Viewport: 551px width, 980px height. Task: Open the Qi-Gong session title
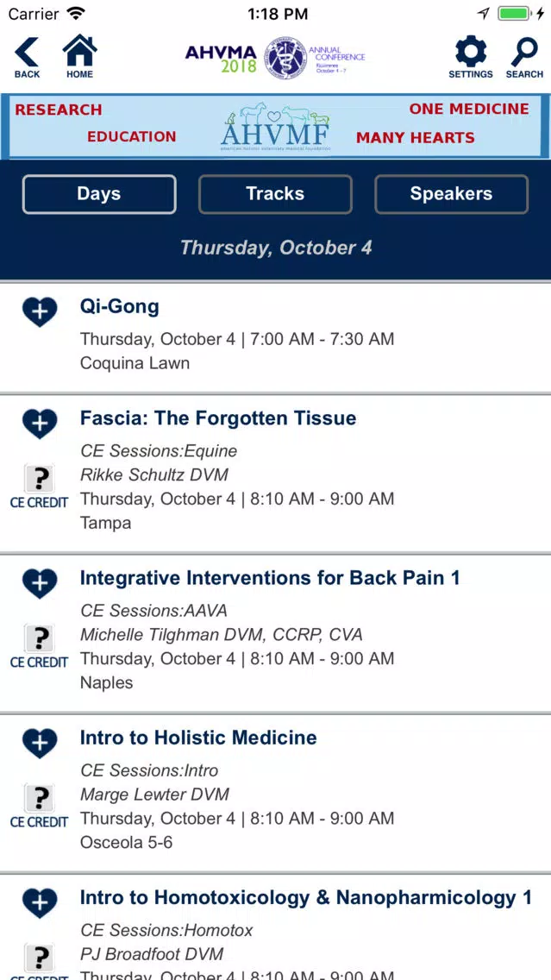(x=119, y=306)
